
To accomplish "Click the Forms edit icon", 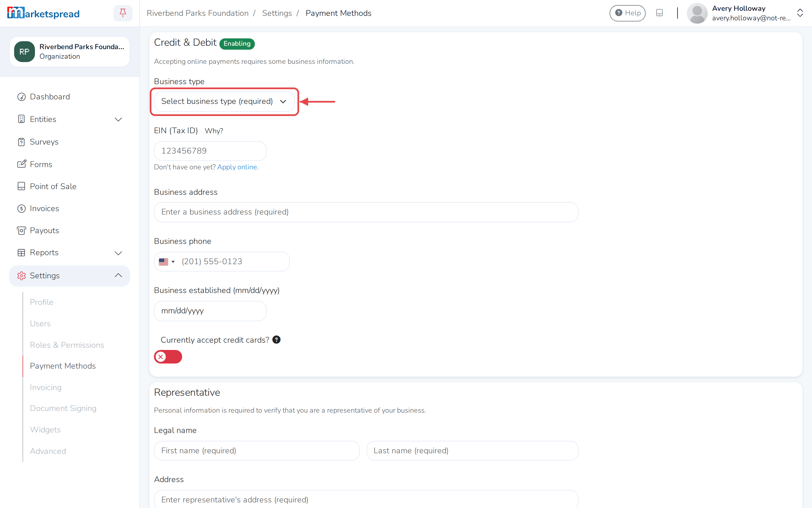I will click(21, 164).
